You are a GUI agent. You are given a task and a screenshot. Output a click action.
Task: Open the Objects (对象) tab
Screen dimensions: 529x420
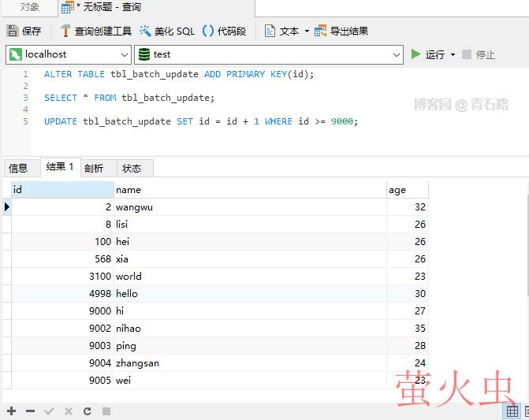pyautogui.click(x=29, y=7)
